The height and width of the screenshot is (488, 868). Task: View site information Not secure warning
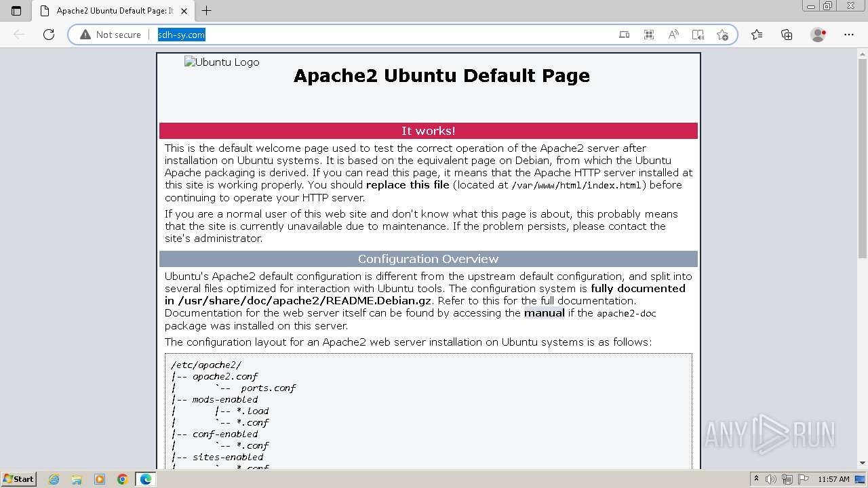pos(111,35)
